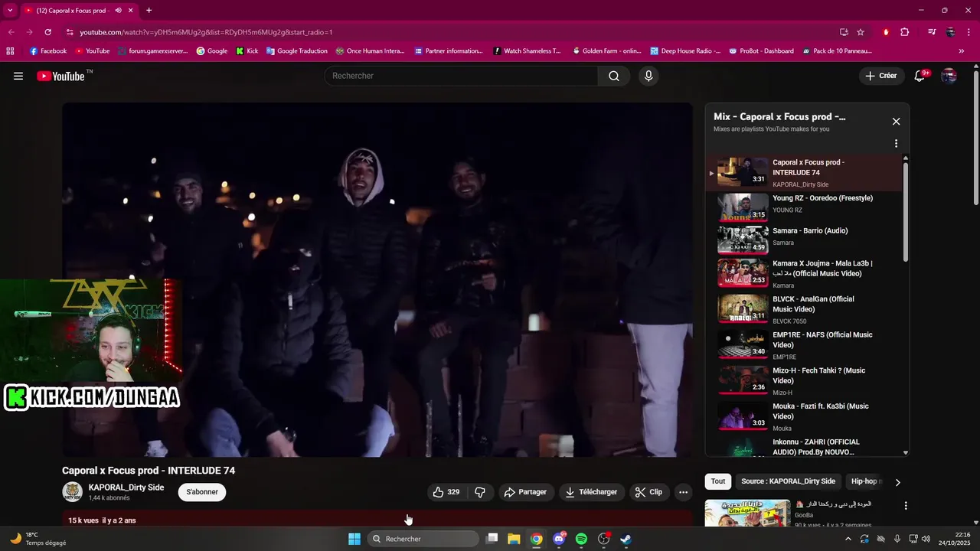Install app icon in address bar
980x551 pixels.
tap(844, 32)
